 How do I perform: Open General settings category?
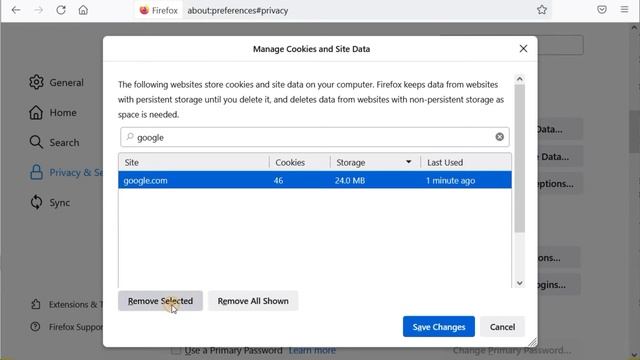(x=56, y=82)
